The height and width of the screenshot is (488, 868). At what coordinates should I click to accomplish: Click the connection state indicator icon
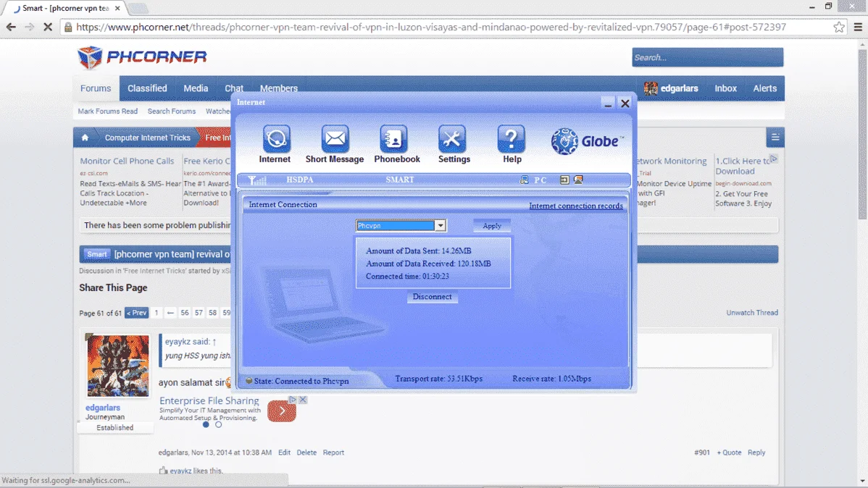pyautogui.click(x=249, y=381)
